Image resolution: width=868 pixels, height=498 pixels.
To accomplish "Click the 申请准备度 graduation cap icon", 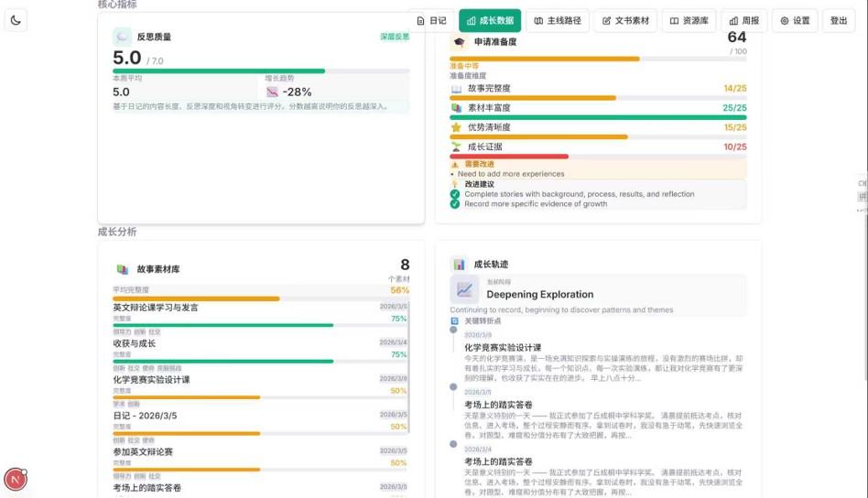I will point(459,42).
